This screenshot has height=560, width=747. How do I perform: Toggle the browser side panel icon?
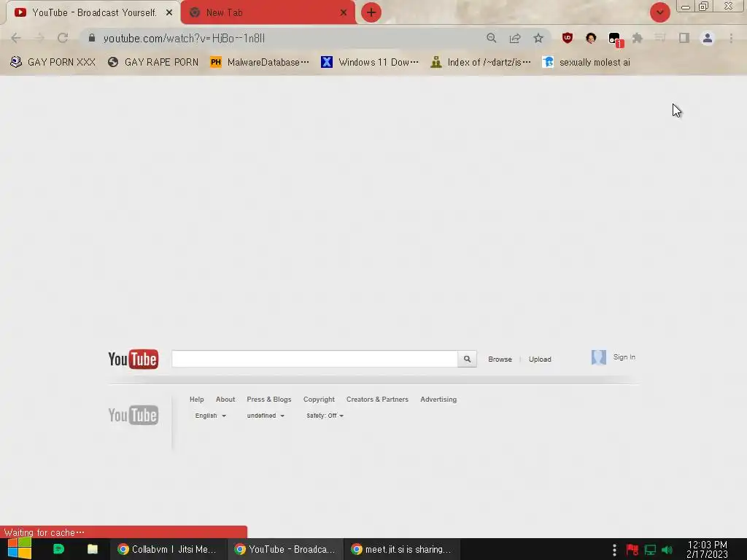pyautogui.click(x=684, y=38)
